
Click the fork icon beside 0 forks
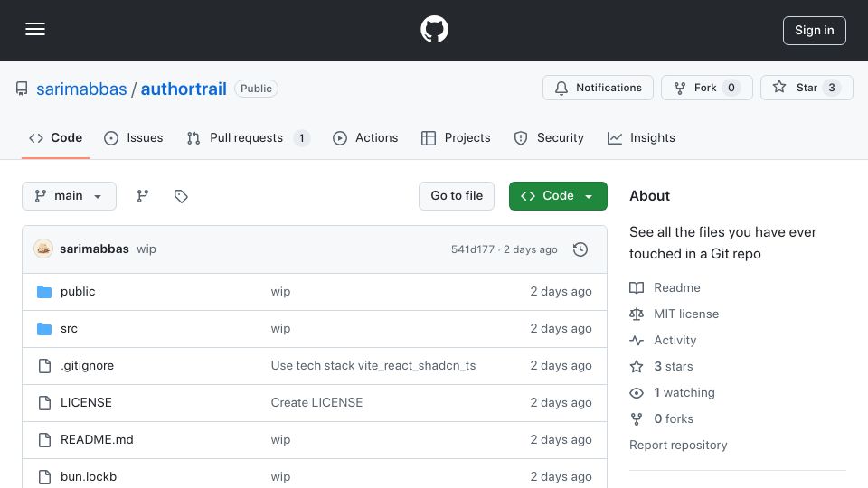(x=637, y=418)
